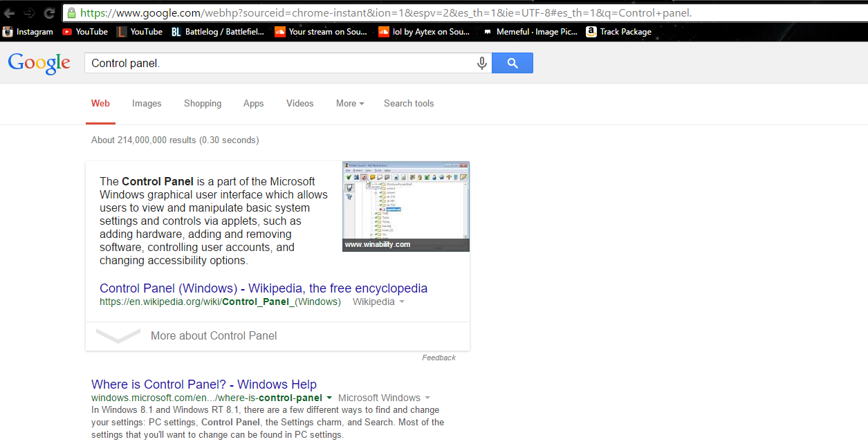This screenshot has height=444, width=868.
Task: Click the browser forward arrow
Action: 29,12
